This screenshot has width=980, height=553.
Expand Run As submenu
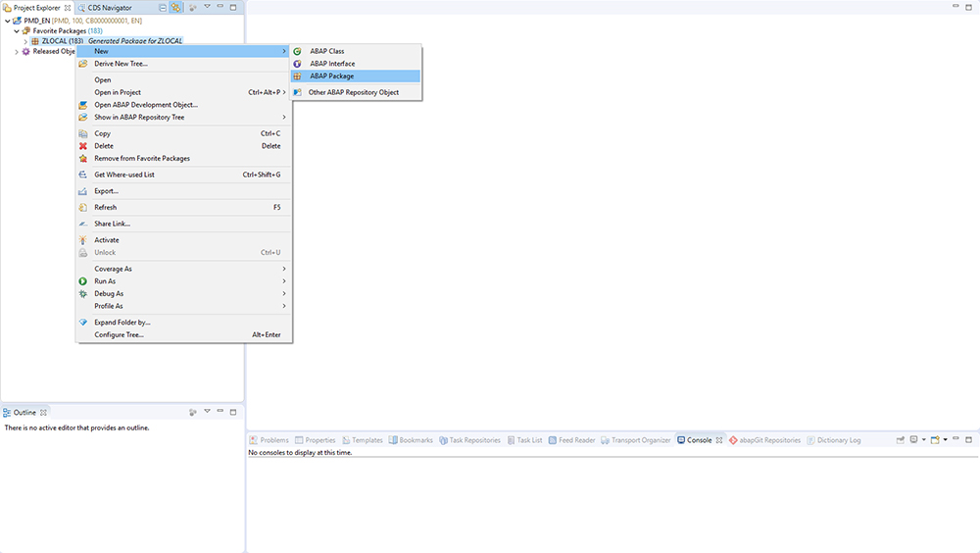click(x=183, y=281)
